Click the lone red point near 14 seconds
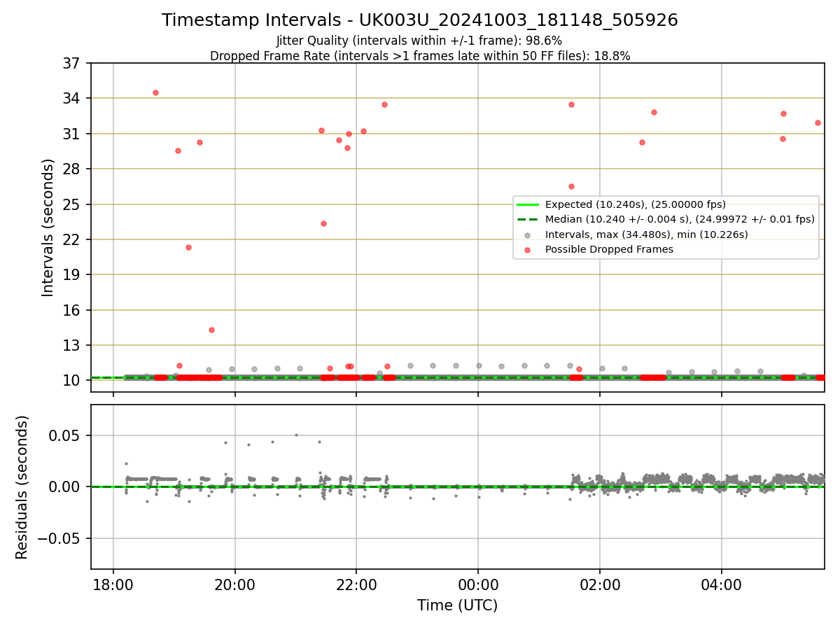Screen dimensions: 840x630 pos(211,330)
